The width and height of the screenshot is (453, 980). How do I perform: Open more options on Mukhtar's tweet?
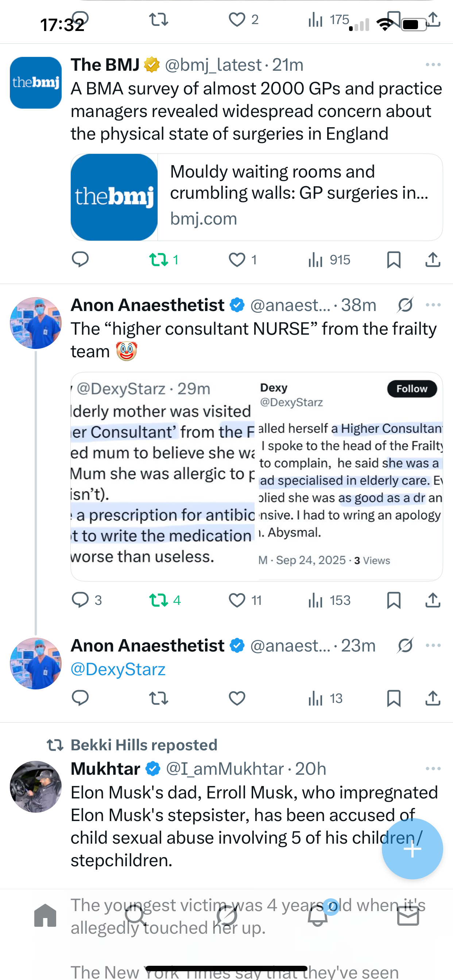[433, 769]
